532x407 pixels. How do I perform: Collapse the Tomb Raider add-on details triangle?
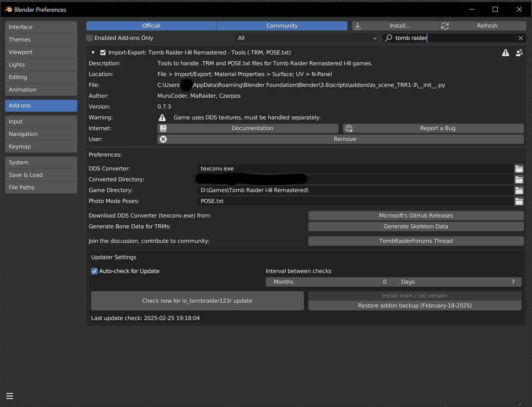pyautogui.click(x=93, y=52)
